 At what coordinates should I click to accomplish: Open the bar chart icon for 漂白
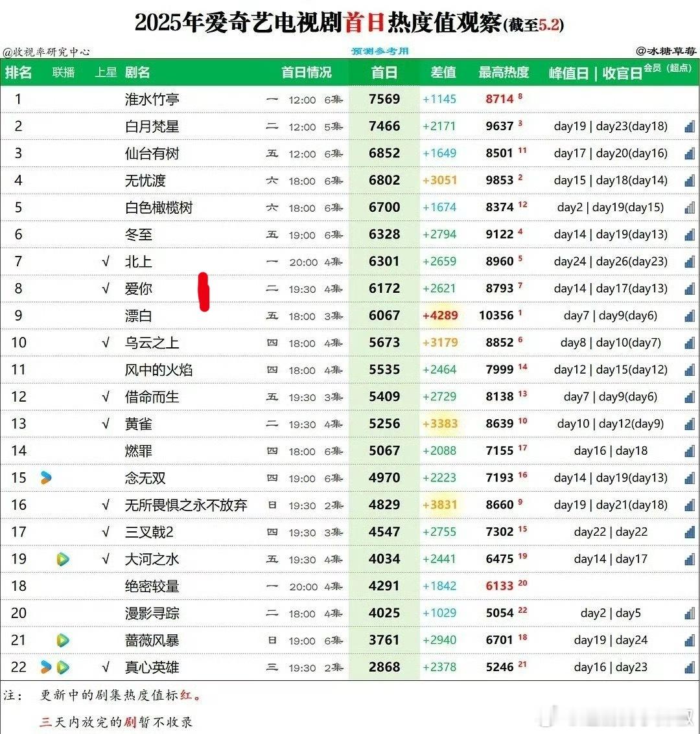(x=689, y=316)
